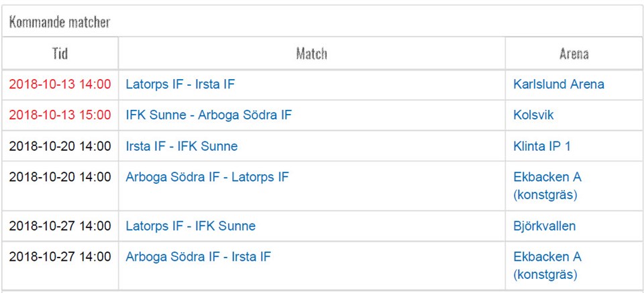Click the Arena column header
This screenshot has width=644, height=293.
point(574,54)
